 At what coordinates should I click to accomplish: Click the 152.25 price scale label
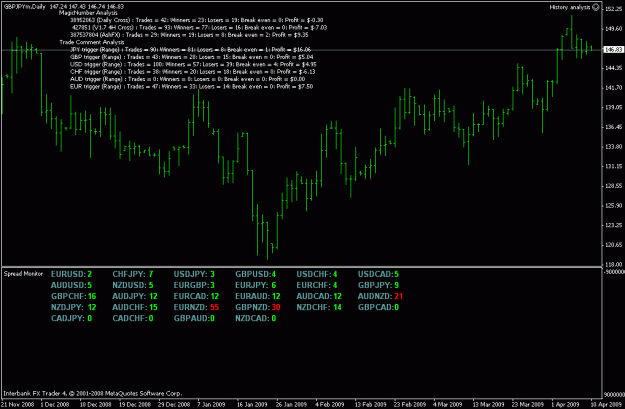(x=614, y=9)
